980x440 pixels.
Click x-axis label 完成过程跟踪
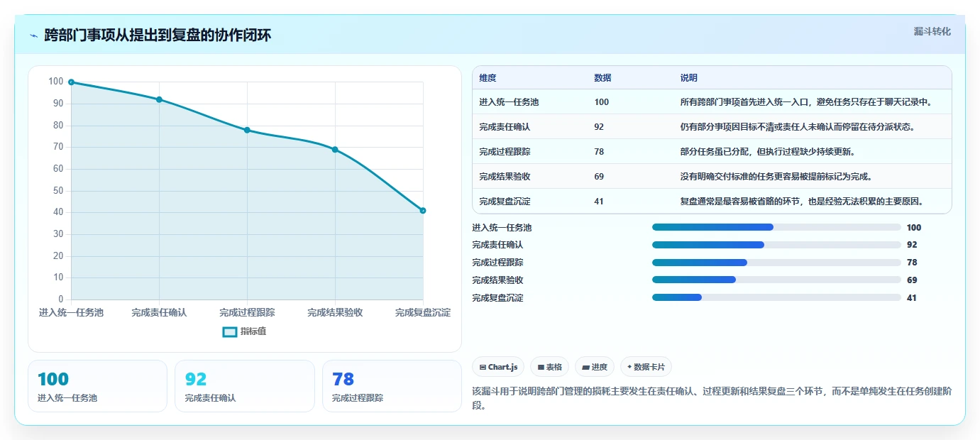(x=247, y=312)
